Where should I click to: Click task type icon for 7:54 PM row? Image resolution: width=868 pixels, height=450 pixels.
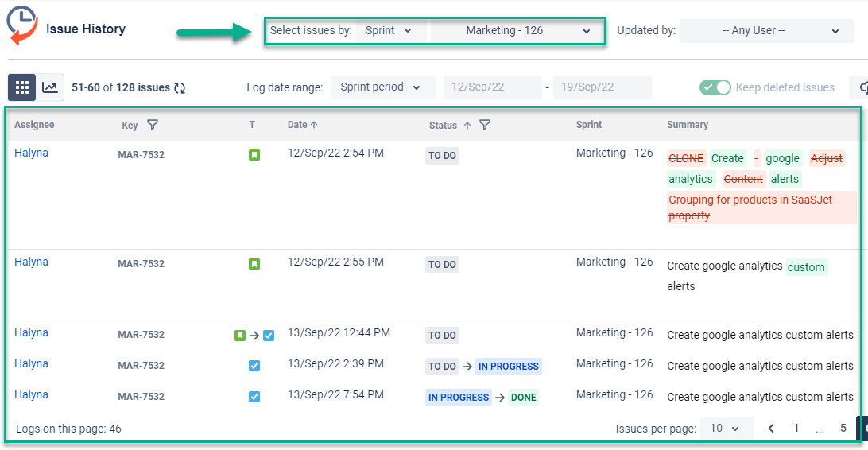[x=254, y=397]
